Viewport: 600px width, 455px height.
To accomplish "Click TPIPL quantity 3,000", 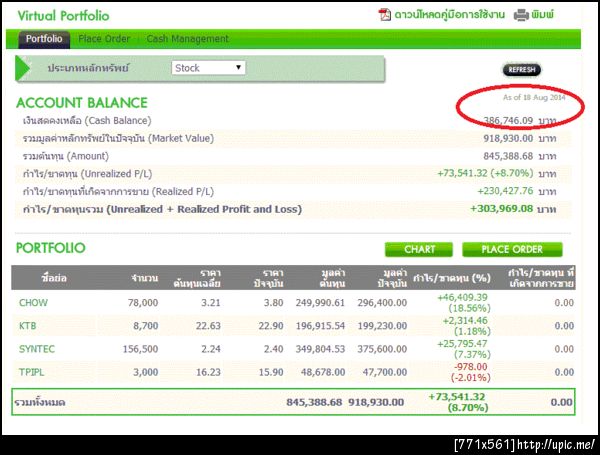I will pos(145,372).
